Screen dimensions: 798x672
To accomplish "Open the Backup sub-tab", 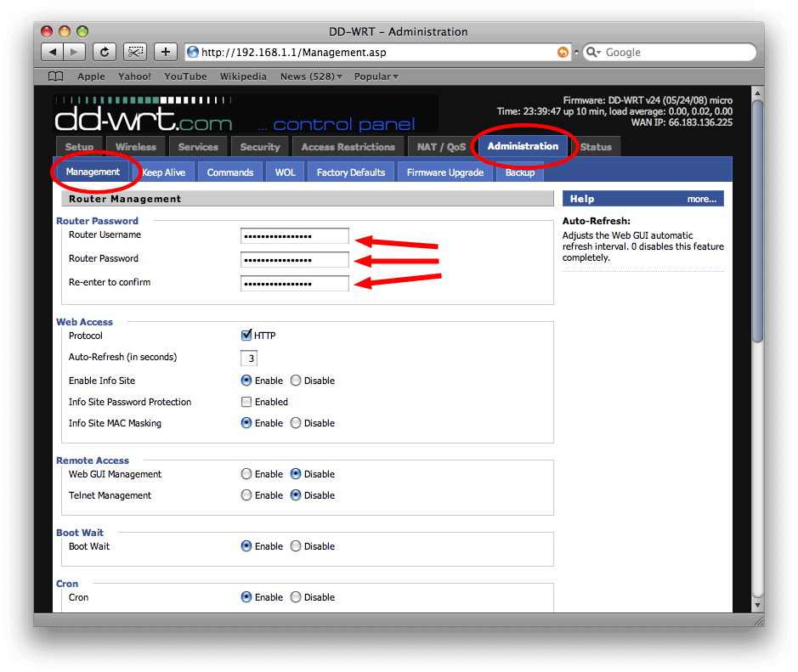I will point(519,172).
